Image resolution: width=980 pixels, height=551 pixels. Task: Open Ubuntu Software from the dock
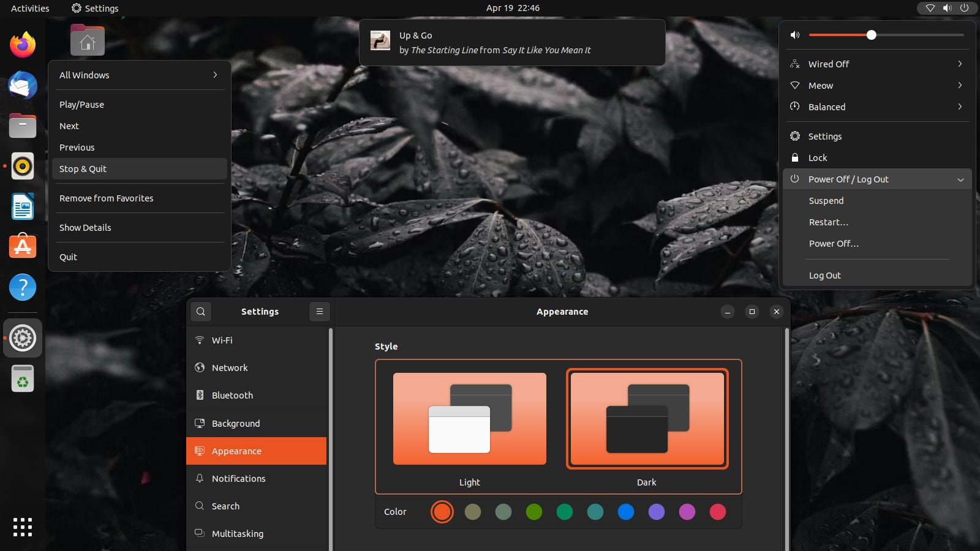pos(22,247)
